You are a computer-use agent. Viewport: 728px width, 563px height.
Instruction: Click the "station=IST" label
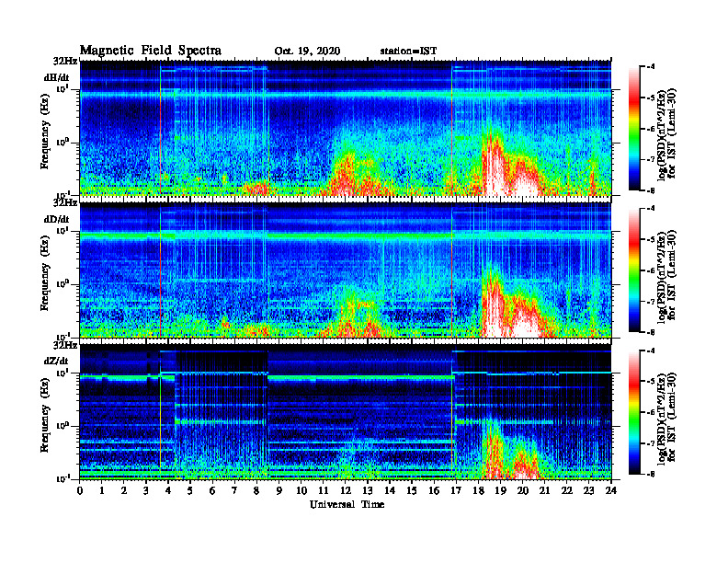[408, 52]
